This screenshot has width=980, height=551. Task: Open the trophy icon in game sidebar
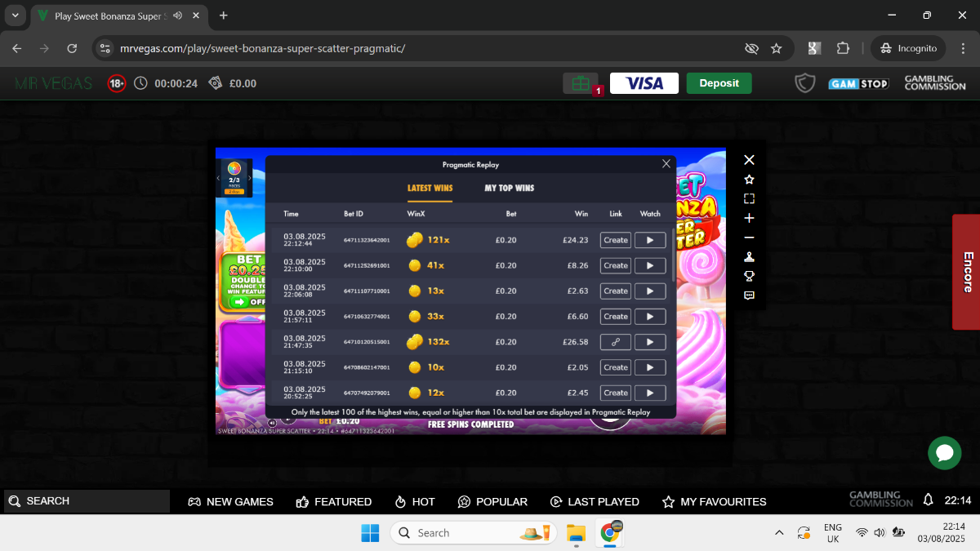(749, 276)
